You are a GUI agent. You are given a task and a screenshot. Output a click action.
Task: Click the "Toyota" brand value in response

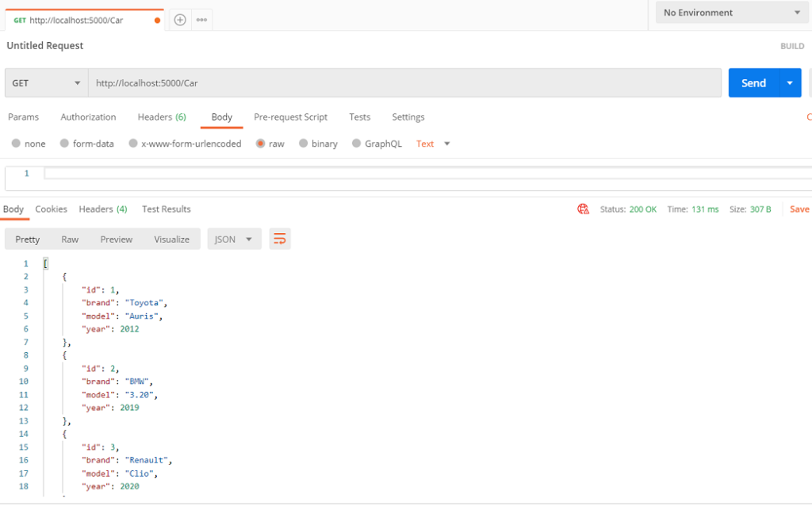tap(144, 302)
